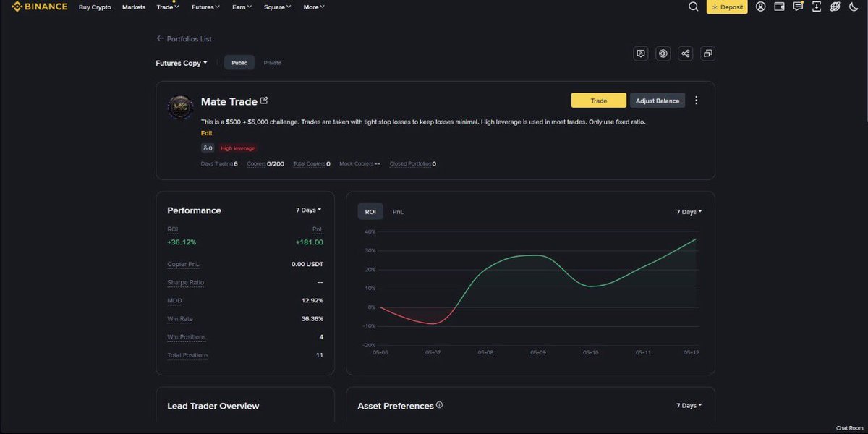Open Asset Preferences 7 Days dropdown

(689, 405)
